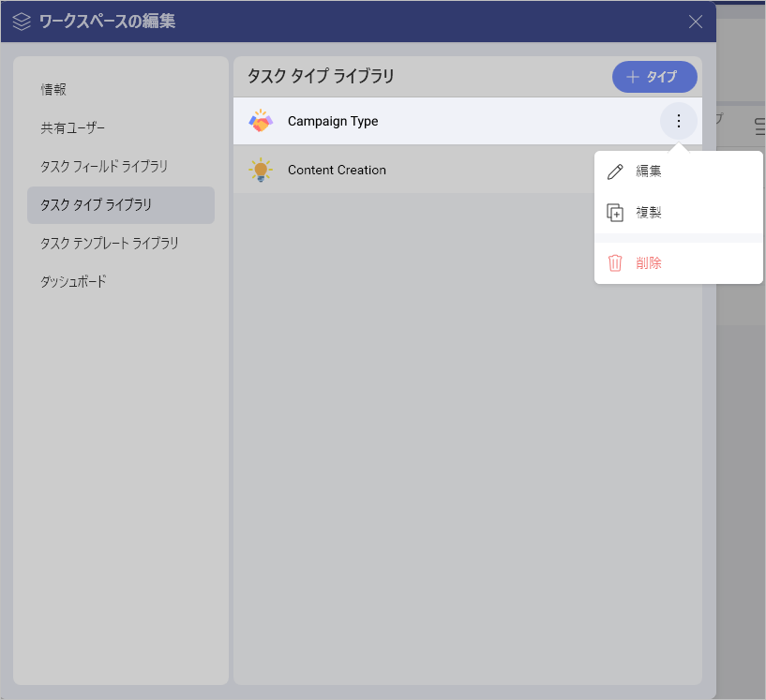Open the タスク テンプレート ライブラリ section

point(121,243)
